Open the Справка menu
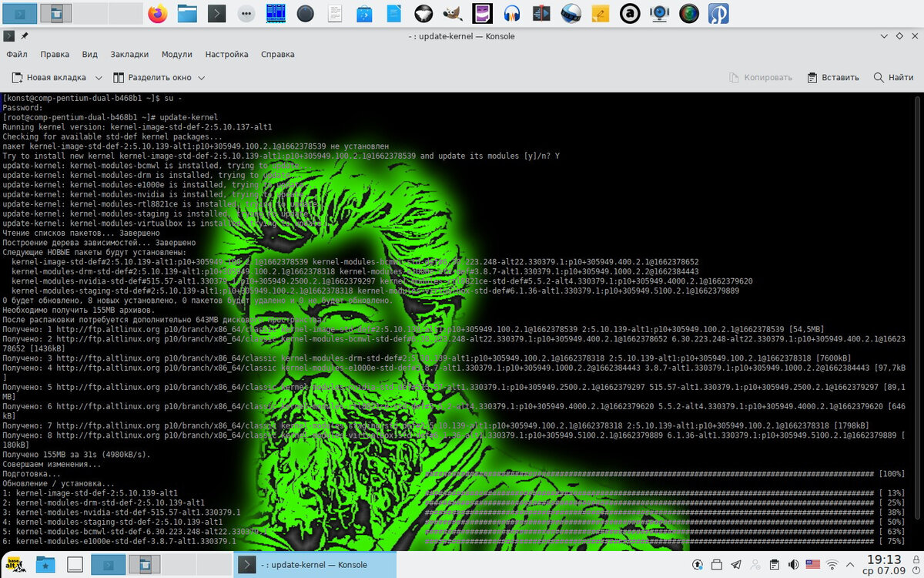 point(278,55)
